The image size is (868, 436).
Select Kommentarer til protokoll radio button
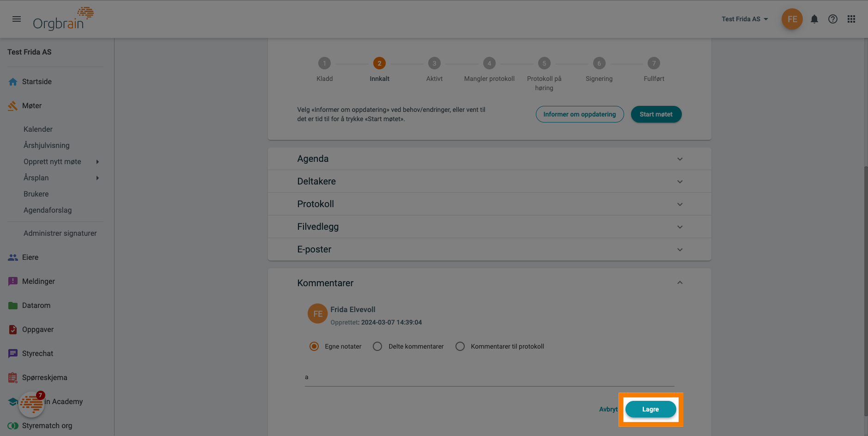tap(460, 346)
